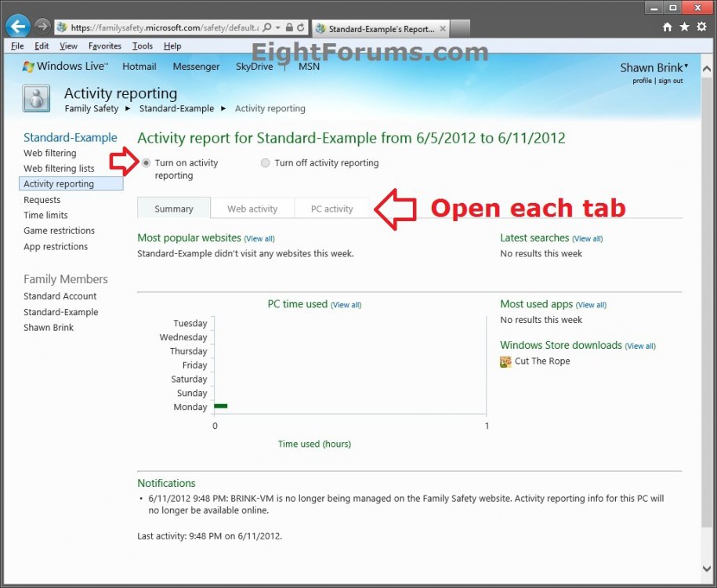
Task: Click the URL address field
Action: tap(165, 27)
